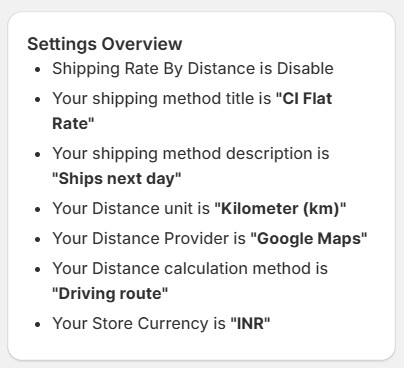Click bullet beside Store Currency line
Image resolution: width=404 pixels, height=368 pixels.
click(x=38, y=325)
